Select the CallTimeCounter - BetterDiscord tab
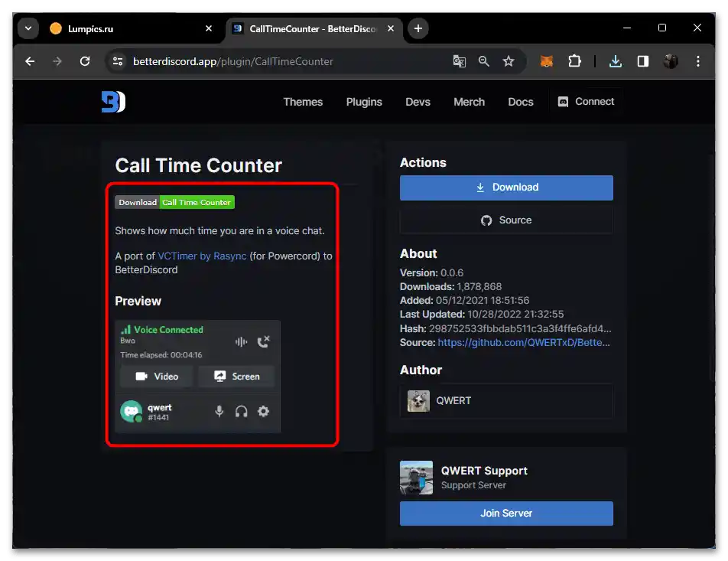 click(x=314, y=29)
